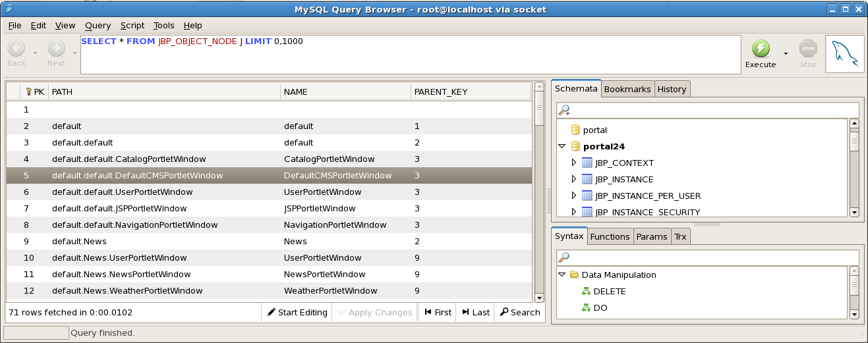Collapse the portal24 schema tree node
868x343 pixels.
coord(562,146)
